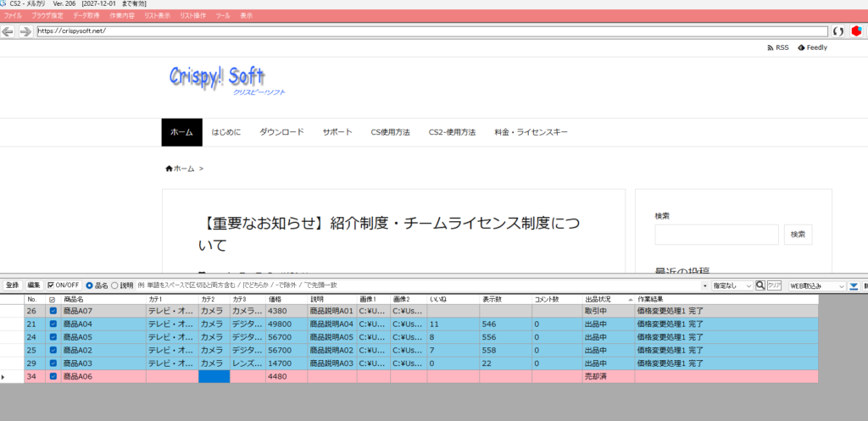Go back with the browser back arrow
This screenshot has width=868, height=421.
click(8, 31)
